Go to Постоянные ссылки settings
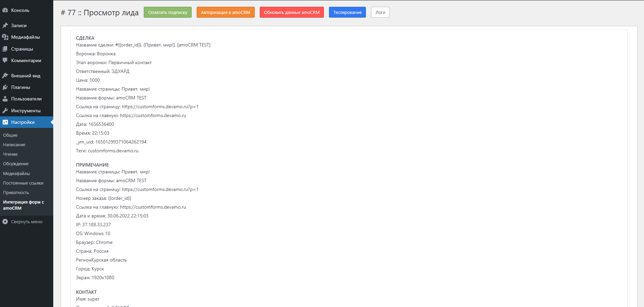The width and height of the screenshot is (644, 307). coord(23,183)
